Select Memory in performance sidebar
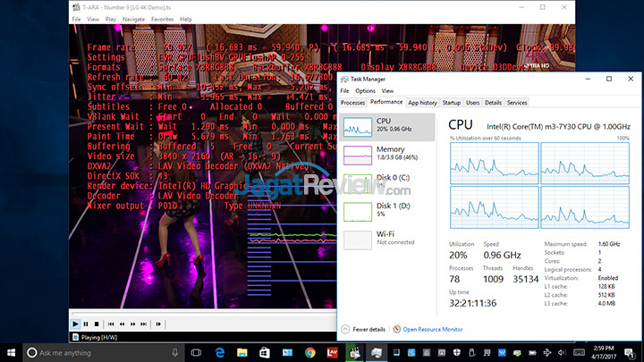The image size is (644, 362). (x=387, y=156)
